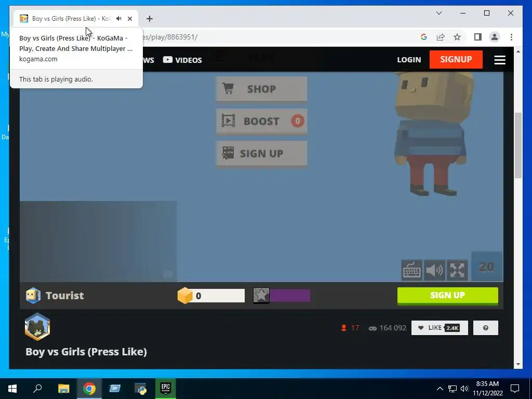
Task: Click the countdown timer showing 20
Action: 487,267
